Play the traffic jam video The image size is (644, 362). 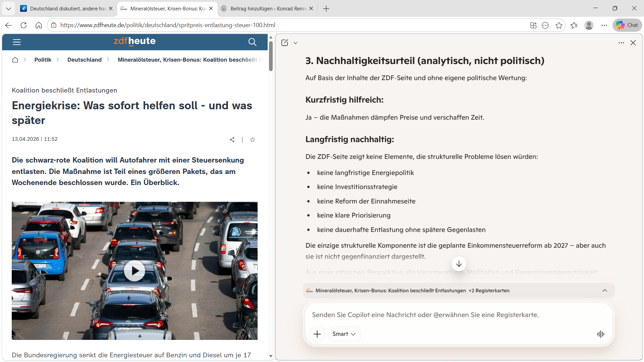click(135, 270)
